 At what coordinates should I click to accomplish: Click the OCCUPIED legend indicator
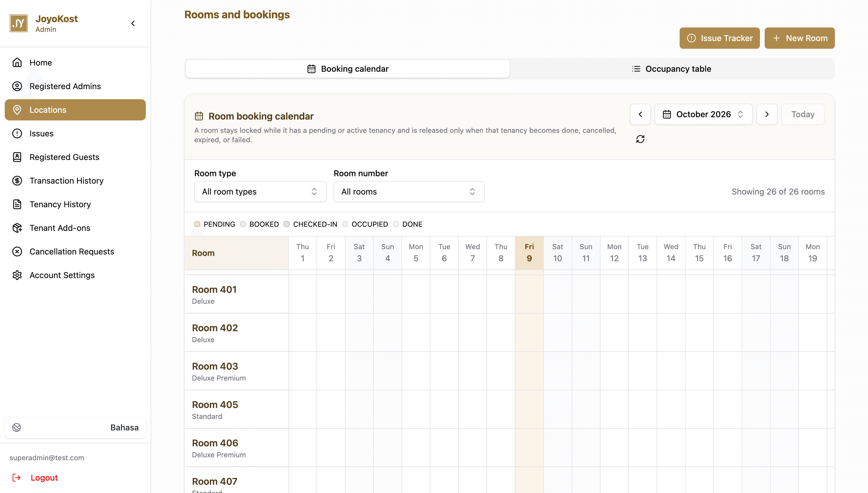(345, 224)
